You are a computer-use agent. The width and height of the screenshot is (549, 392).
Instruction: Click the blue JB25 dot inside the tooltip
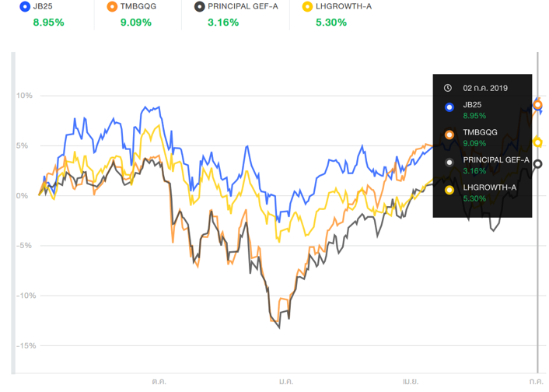click(x=449, y=106)
